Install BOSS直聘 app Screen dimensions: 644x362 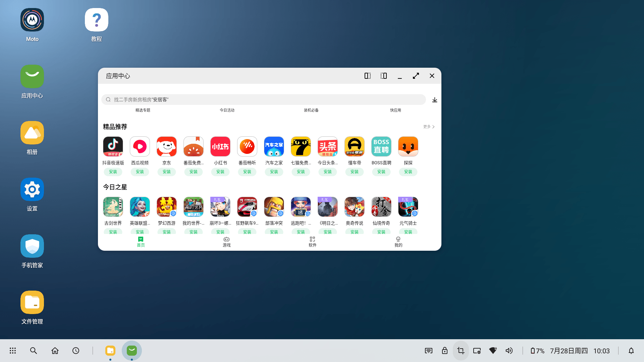click(x=381, y=172)
